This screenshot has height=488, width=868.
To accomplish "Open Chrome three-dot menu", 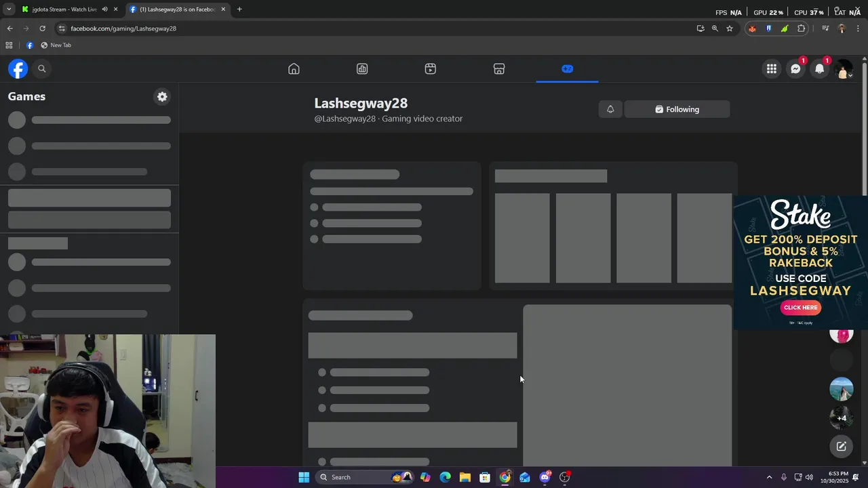I will (858, 28).
